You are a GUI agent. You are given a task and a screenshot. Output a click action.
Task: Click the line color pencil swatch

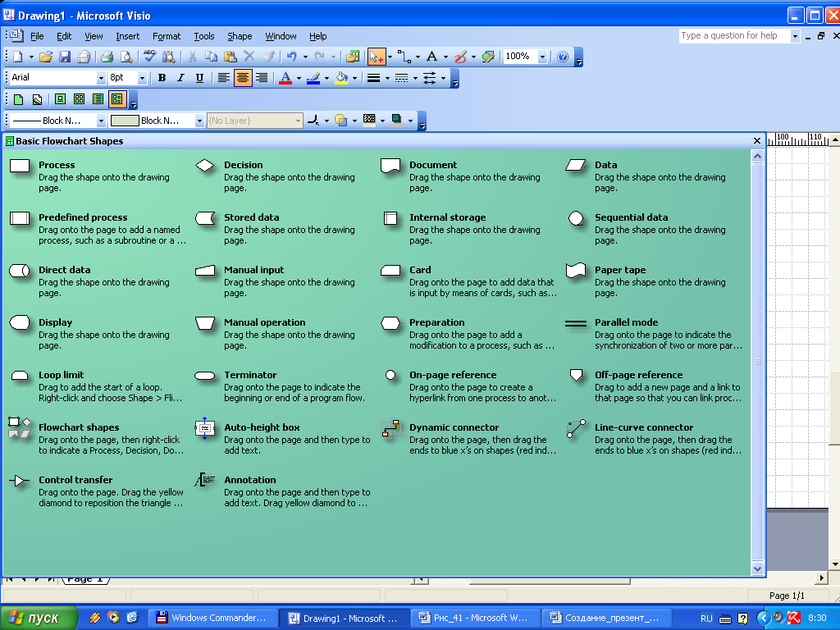click(313, 78)
